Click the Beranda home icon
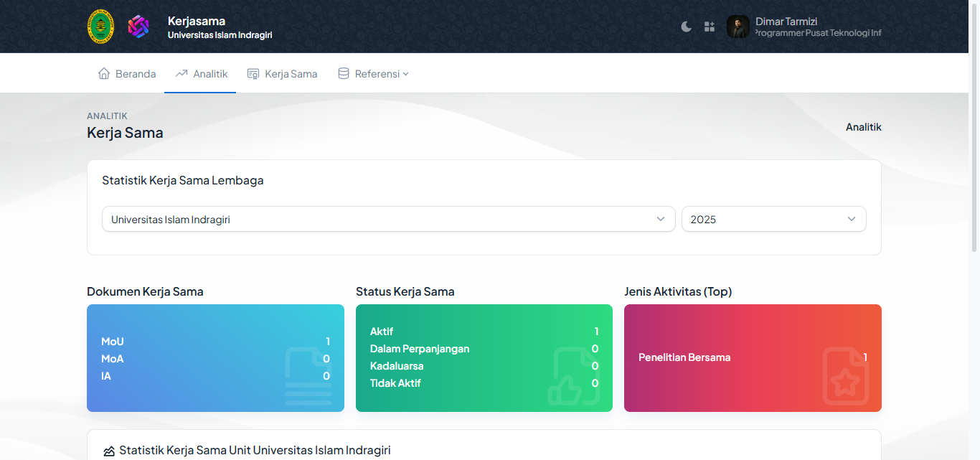The width and height of the screenshot is (980, 460). click(104, 73)
